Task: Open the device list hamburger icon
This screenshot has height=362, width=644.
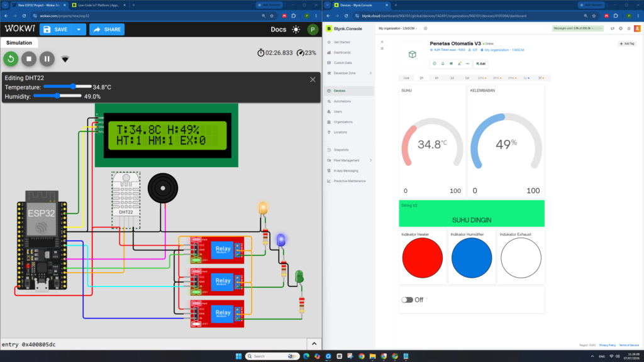Action: pyautogui.click(x=382, y=48)
